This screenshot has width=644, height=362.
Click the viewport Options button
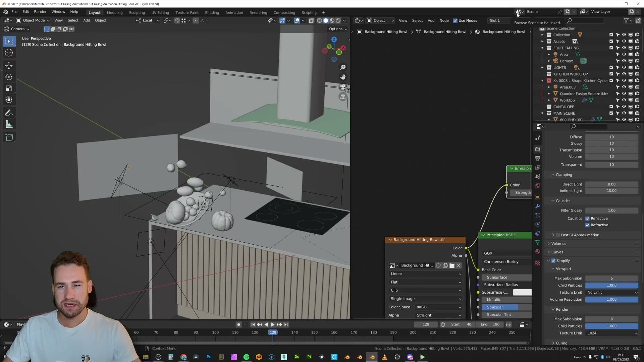click(x=338, y=29)
